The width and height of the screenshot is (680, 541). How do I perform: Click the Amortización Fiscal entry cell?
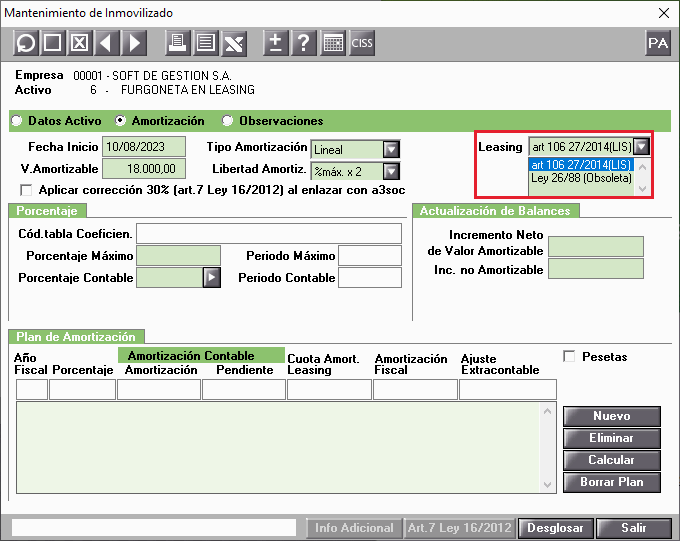415,389
